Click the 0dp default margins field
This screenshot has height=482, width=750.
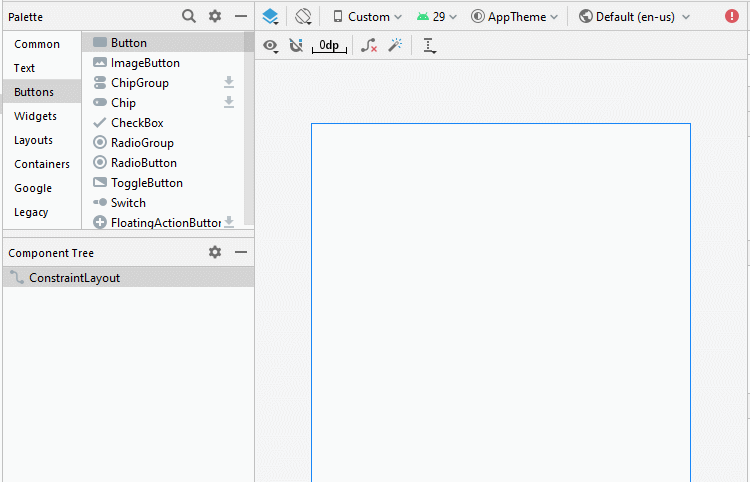(x=329, y=46)
